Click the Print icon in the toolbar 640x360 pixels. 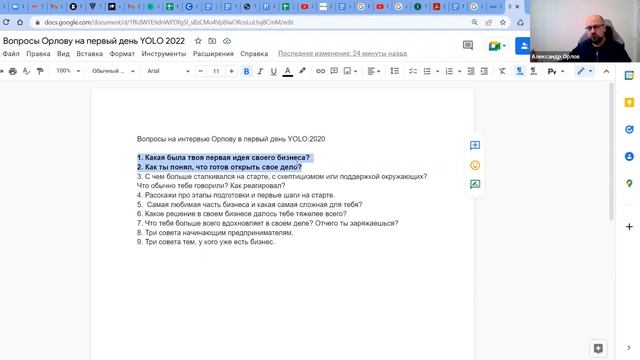pos(13,71)
